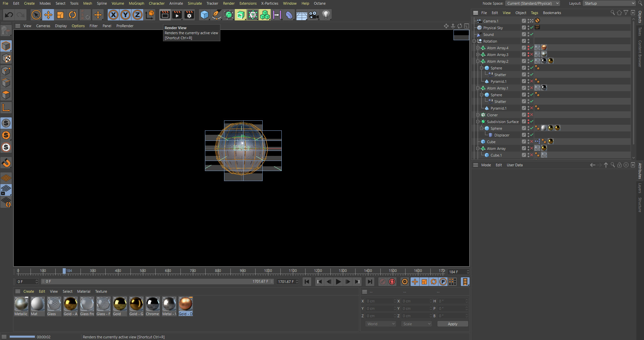
Task: Click the Light bulb icon
Action: [x=326, y=15]
